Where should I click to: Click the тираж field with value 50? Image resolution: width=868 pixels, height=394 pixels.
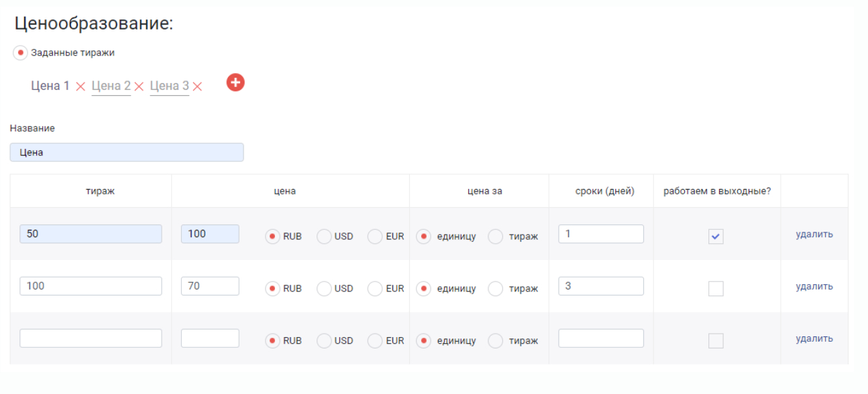click(x=91, y=234)
